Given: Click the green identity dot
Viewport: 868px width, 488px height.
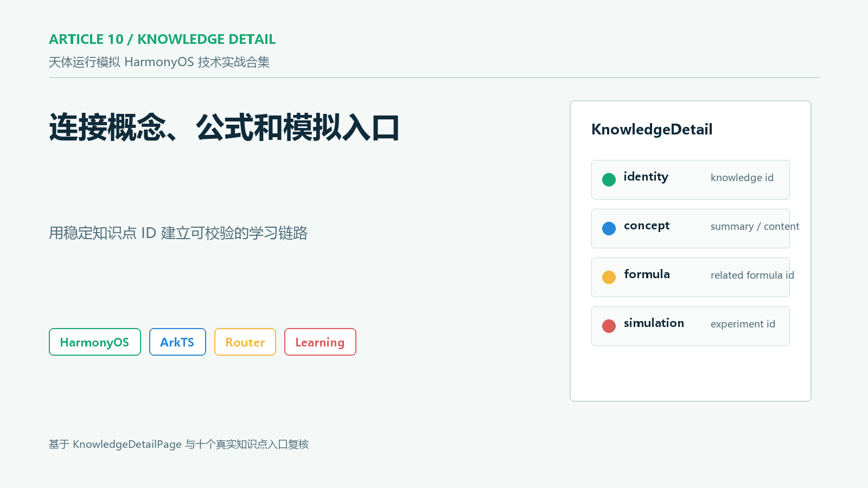Looking at the screenshot, I should point(609,179).
